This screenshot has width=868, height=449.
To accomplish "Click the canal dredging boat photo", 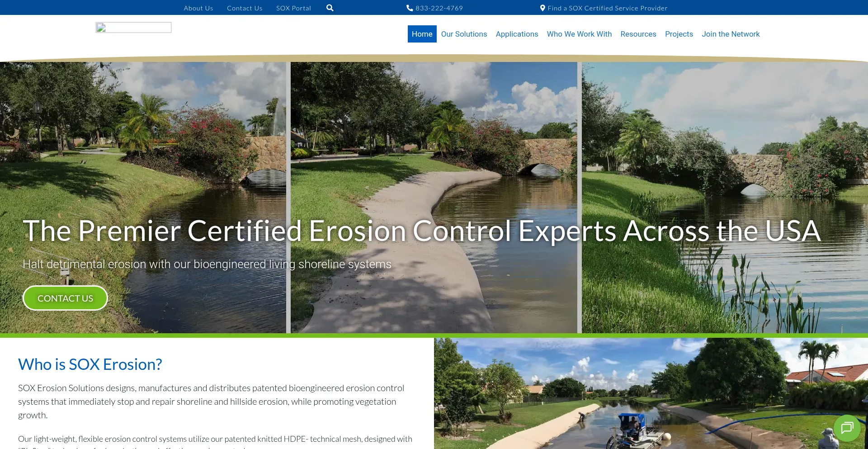I will pos(651,393).
